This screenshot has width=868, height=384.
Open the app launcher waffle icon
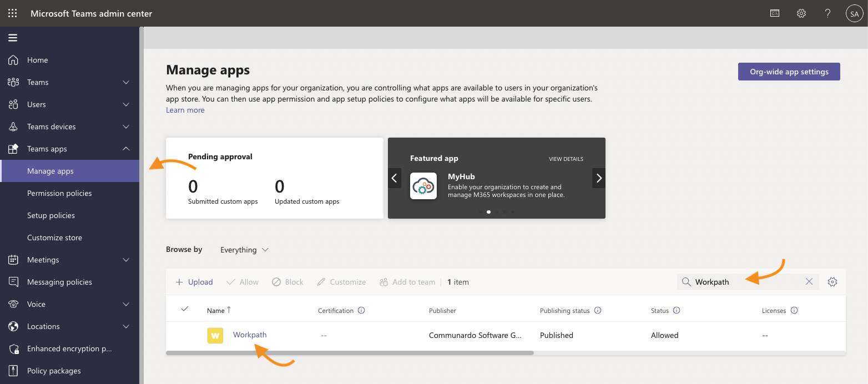coord(12,13)
